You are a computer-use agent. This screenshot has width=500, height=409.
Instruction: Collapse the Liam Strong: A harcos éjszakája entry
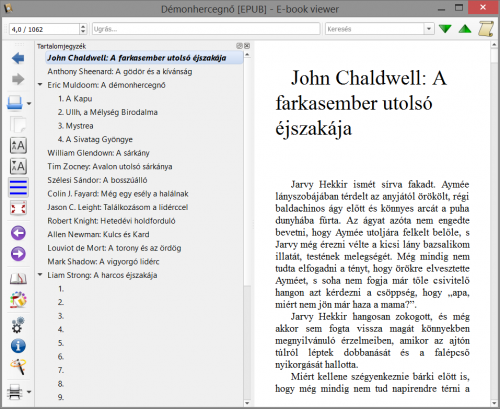point(40,275)
